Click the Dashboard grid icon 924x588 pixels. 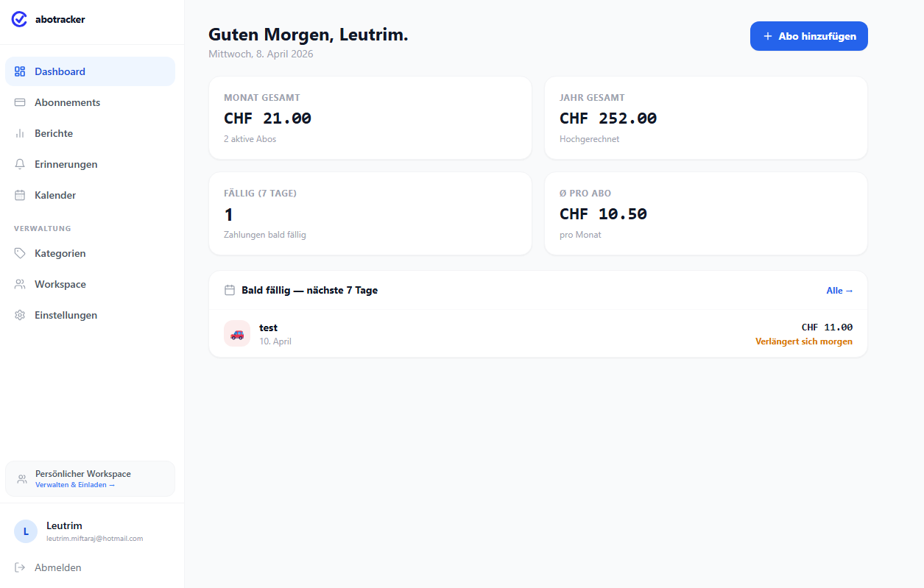pyautogui.click(x=20, y=71)
